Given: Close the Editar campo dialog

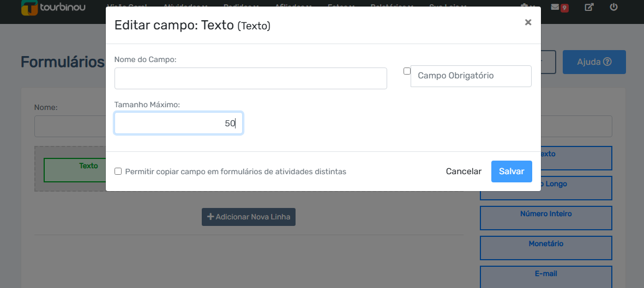Looking at the screenshot, I should coord(528,22).
